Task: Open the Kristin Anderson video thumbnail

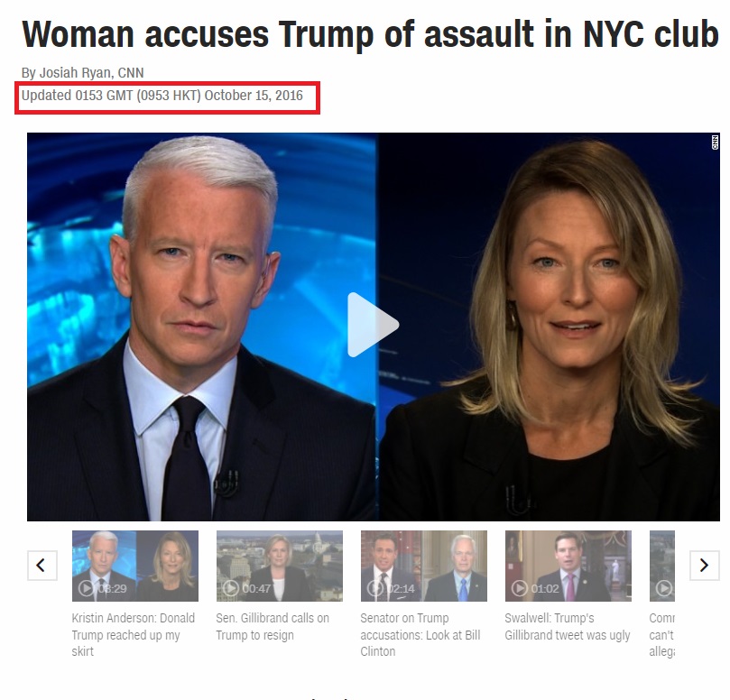Action: click(135, 566)
